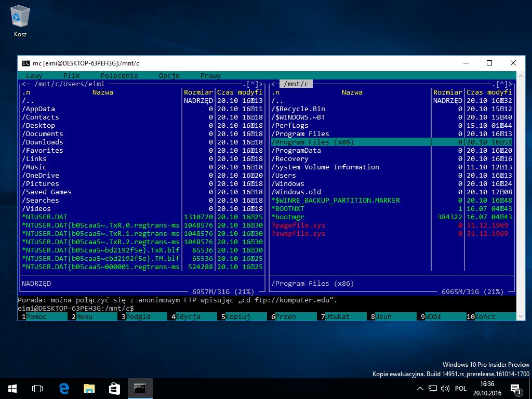Click the 7 UtwKat function button
Viewport: 532px width, 399px height.
(341, 316)
